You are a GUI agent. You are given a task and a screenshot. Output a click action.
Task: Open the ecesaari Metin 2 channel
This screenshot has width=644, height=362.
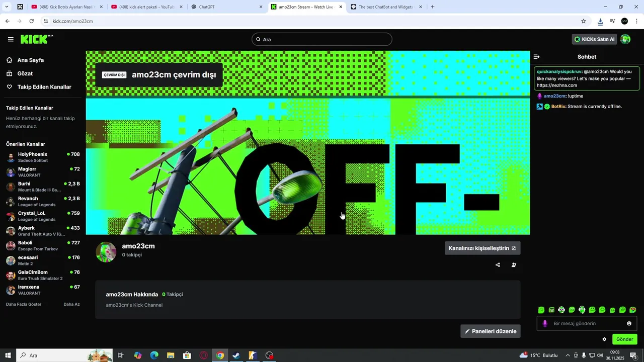pyautogui.click(x=43, y=260)
